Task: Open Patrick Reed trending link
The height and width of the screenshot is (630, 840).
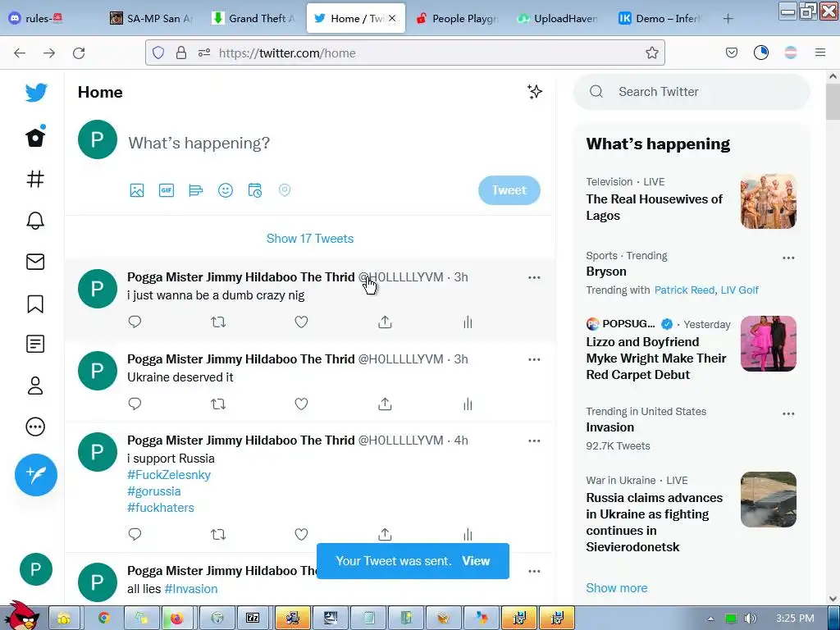Action: (x=684, y=290)
